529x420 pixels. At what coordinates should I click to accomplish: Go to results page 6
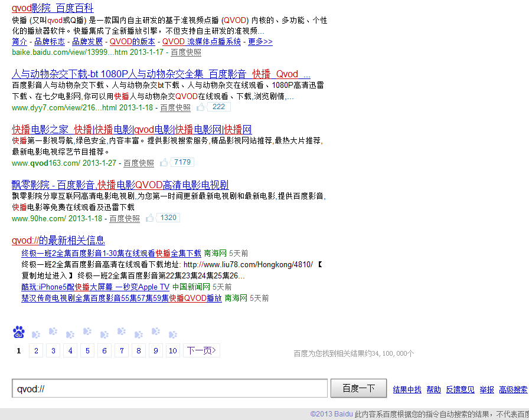(x=105, y=350)
